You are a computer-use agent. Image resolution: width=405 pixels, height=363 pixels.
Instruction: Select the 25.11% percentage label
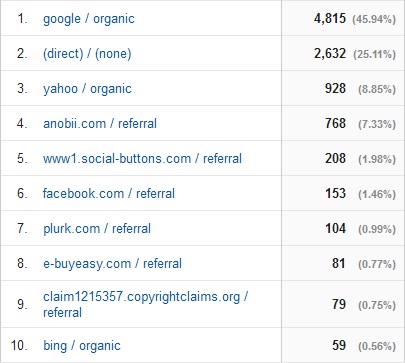click(374, 54)
